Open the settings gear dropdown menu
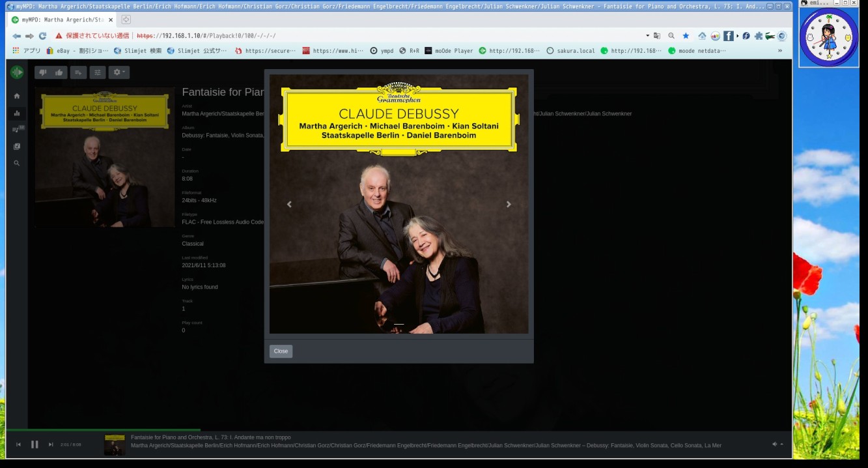868x468 pixels. [x=117, y=72]
